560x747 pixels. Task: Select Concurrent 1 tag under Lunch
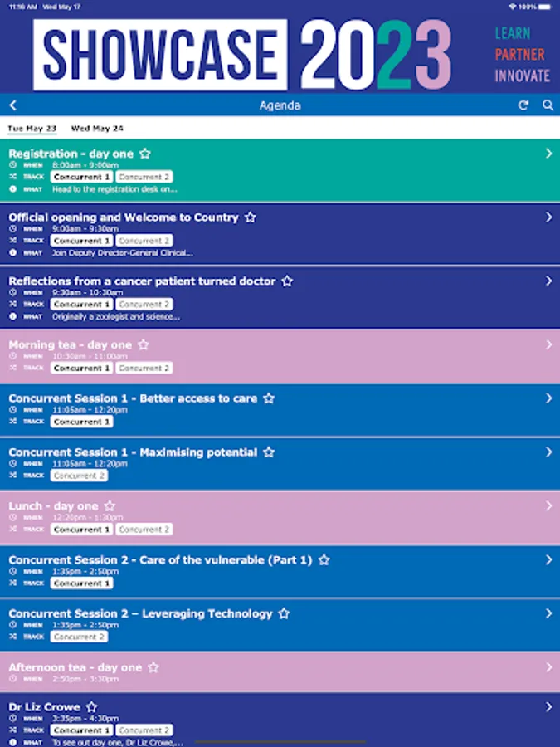81,530
